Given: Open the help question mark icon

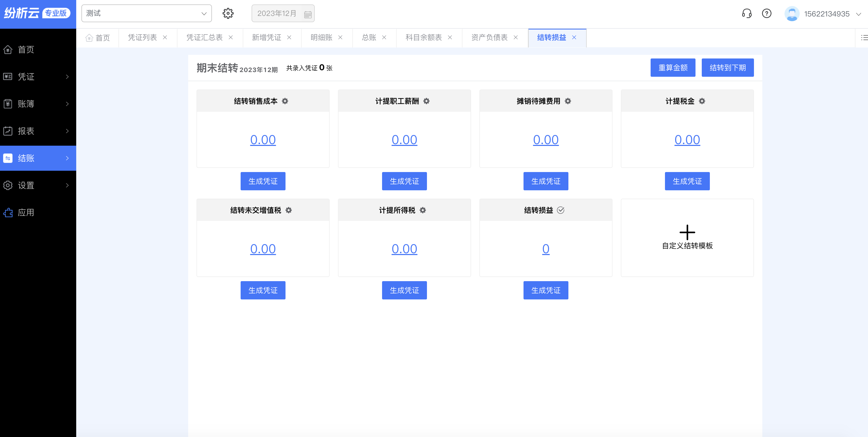Looking at the screenshot, I should tap(766, 14).
